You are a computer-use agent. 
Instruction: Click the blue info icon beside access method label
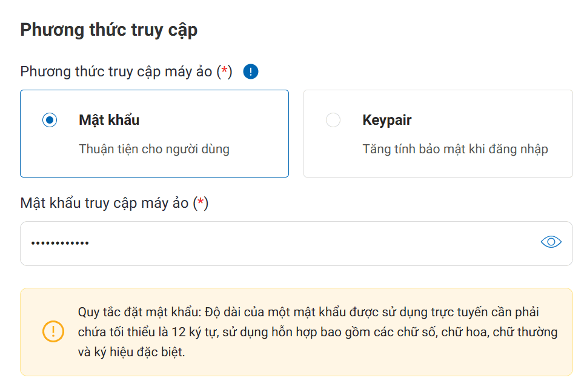(251, 71)
